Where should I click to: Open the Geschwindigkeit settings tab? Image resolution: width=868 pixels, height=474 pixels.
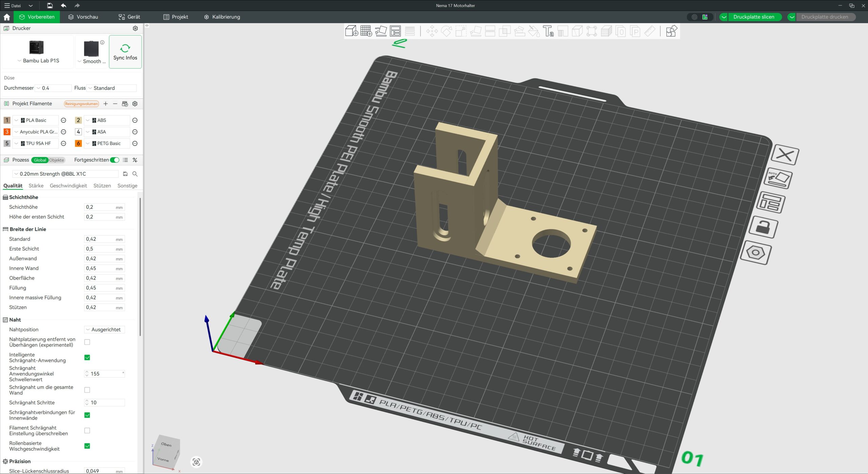(x=68, y=186)
